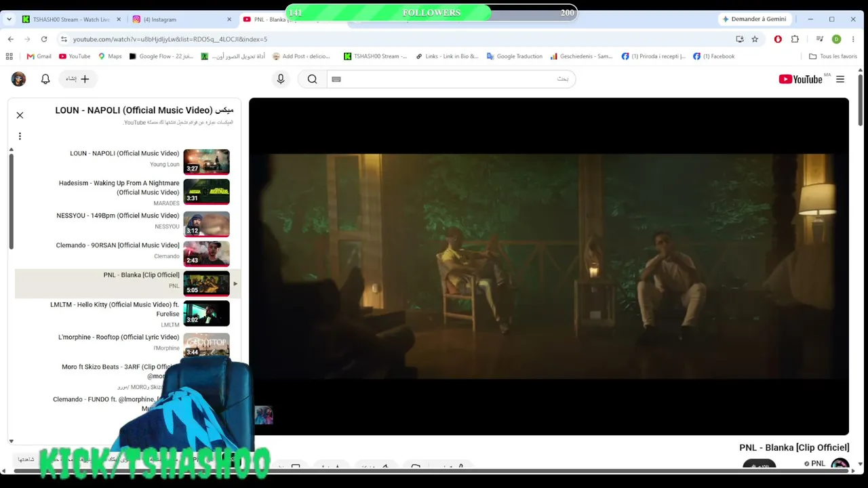Open YouTube notifications bell
This screenshot has height=488, width=868.
coord(45,79)
